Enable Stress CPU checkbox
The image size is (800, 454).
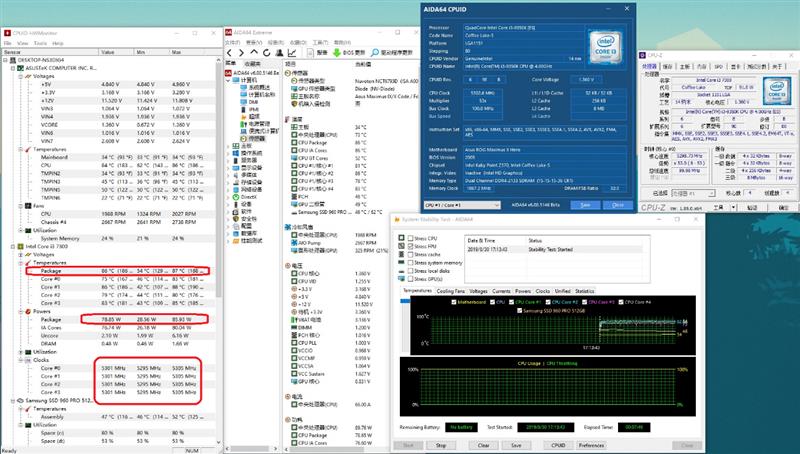pos(410,238)
